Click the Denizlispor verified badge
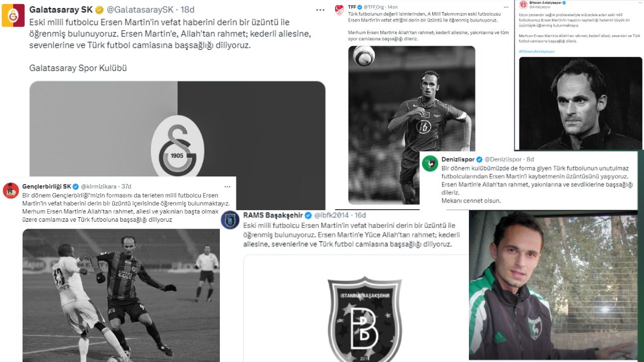644x362 pixels. pyautogui.click(x=479, y=159)
